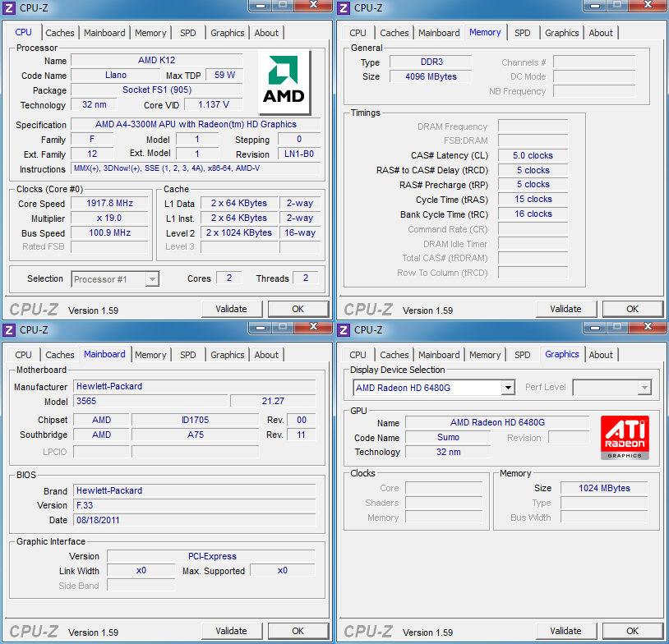Click the CAS# Latency value 5.0 clocks
This screenshot has width=669, height=644.
click(x=533, y=155)
